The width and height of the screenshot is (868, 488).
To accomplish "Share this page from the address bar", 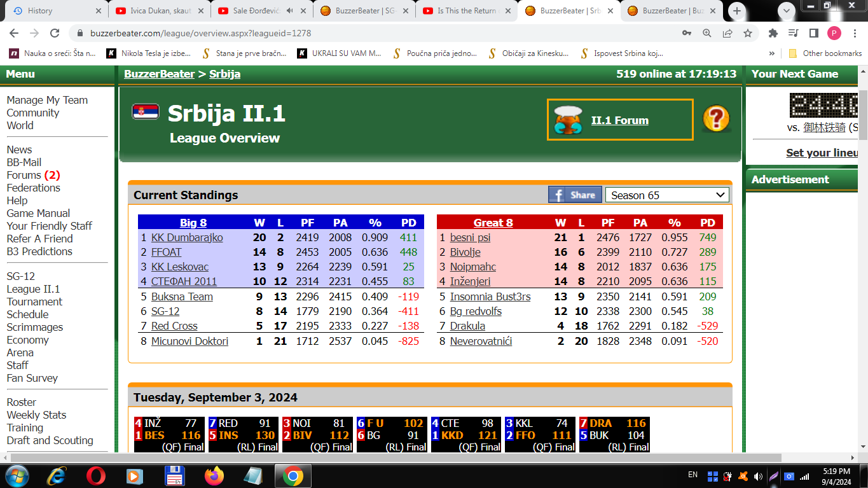I will coord(727,33).
